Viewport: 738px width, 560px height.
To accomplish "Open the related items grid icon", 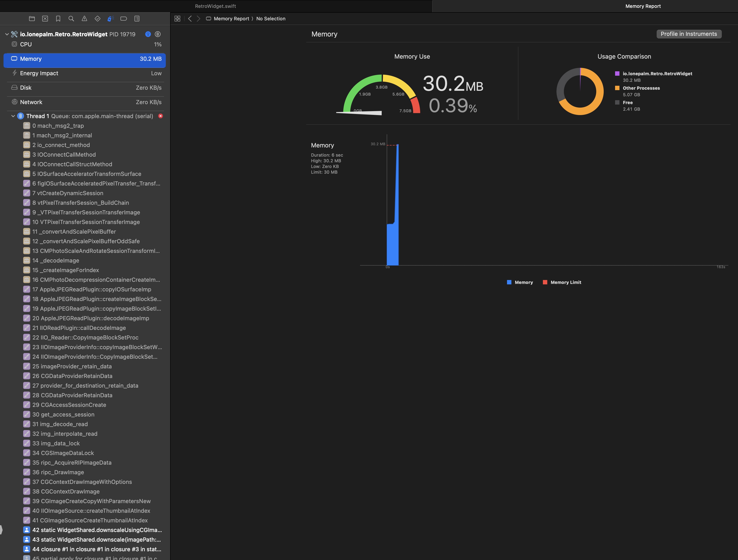I will coord(177,19).
